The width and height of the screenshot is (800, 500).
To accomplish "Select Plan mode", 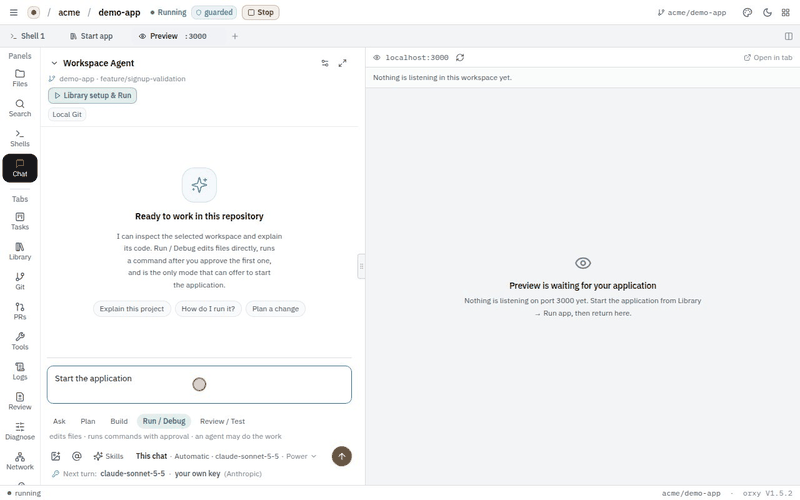I will [x=88, y=421].
